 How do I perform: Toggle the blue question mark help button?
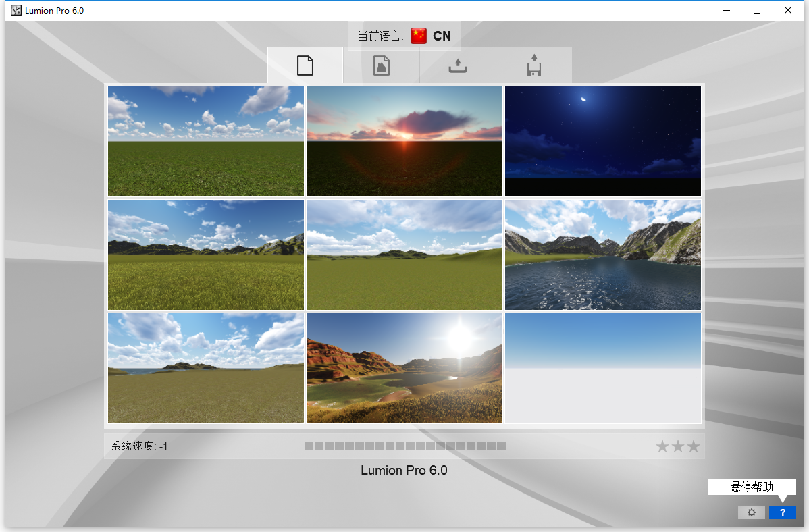click(783, 512)
